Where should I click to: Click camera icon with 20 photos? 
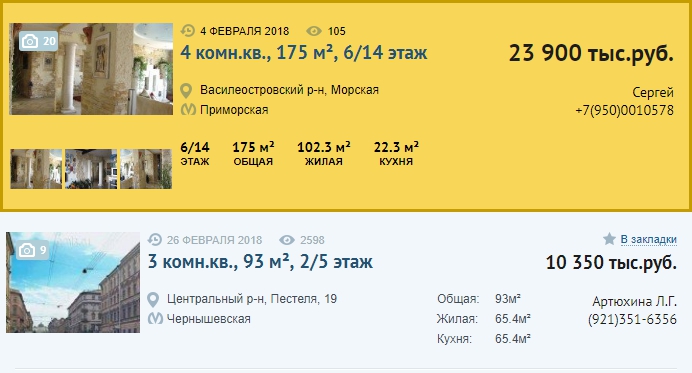pyautogui.click(x=30, y=41)
